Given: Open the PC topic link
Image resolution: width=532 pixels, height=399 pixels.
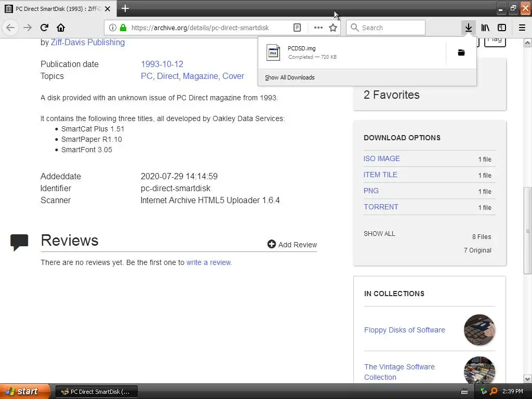Looking at the screenshot, I should pos(147,76).
